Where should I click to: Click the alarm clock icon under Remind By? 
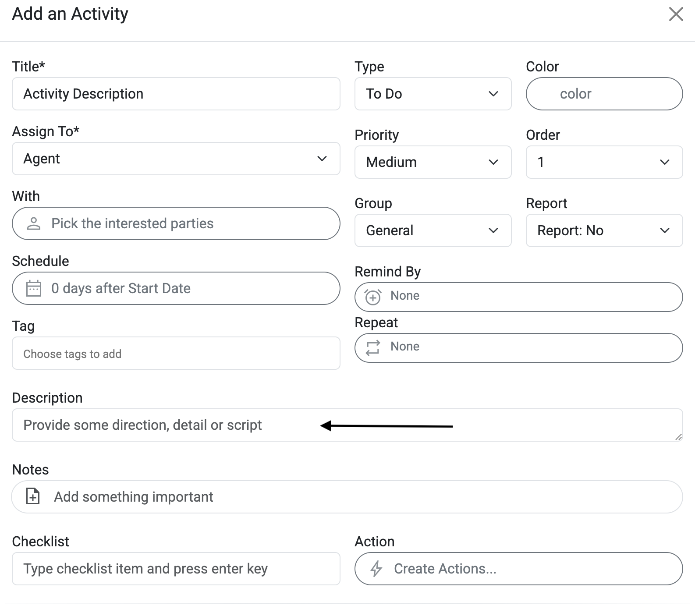pos(373,297)
